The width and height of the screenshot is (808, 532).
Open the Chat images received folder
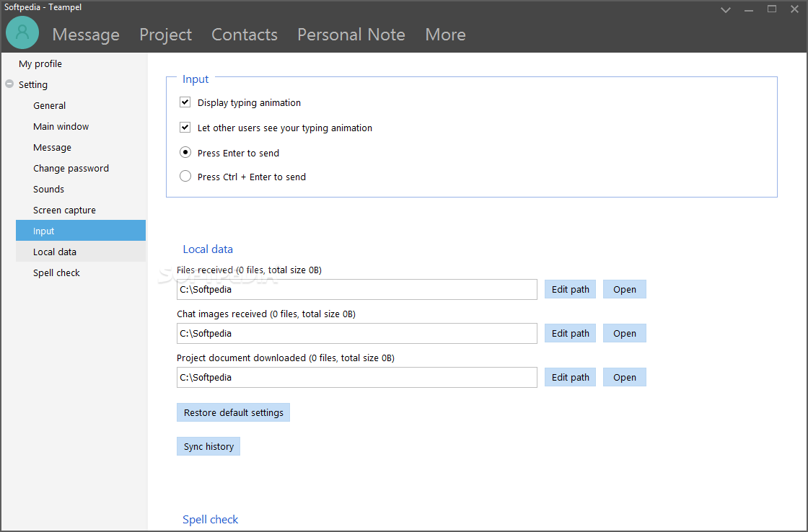pos(624,333)
